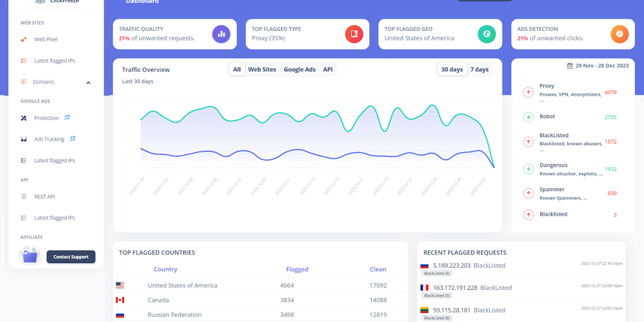Open the Protection link
The height and width of the screenshot is (322, 644).
47,118
